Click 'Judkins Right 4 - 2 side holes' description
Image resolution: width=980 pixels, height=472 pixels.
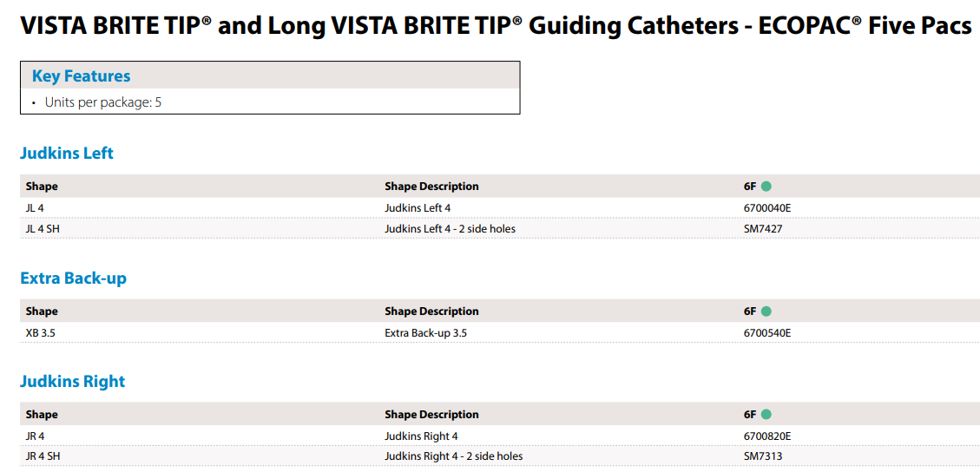pyautogui.click(x=453, y=456)
